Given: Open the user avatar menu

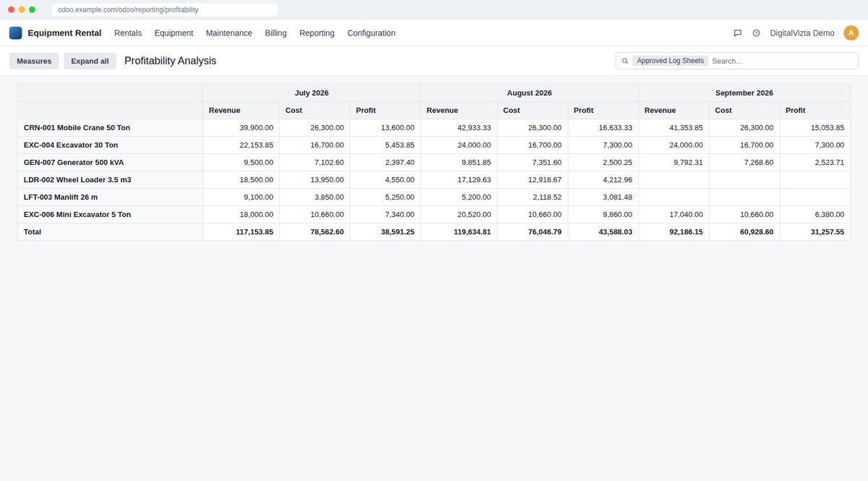Looking at the screenshot, I should click(x=851, y=33).
